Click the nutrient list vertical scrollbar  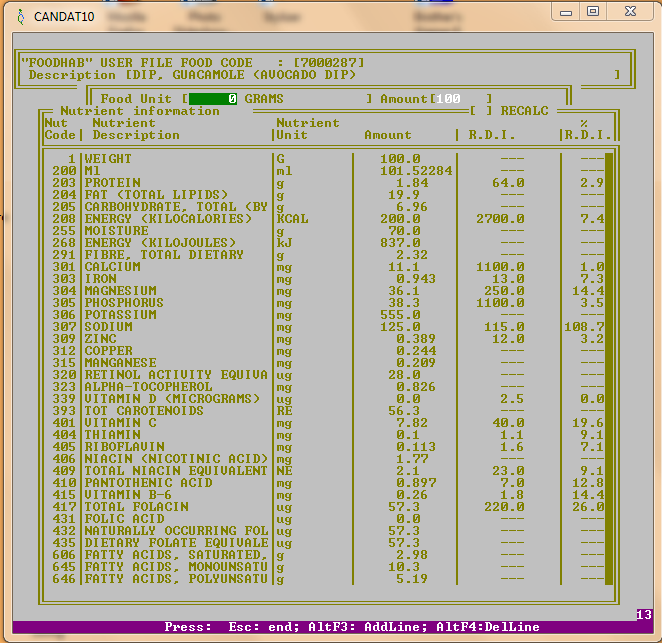(609, 370)
